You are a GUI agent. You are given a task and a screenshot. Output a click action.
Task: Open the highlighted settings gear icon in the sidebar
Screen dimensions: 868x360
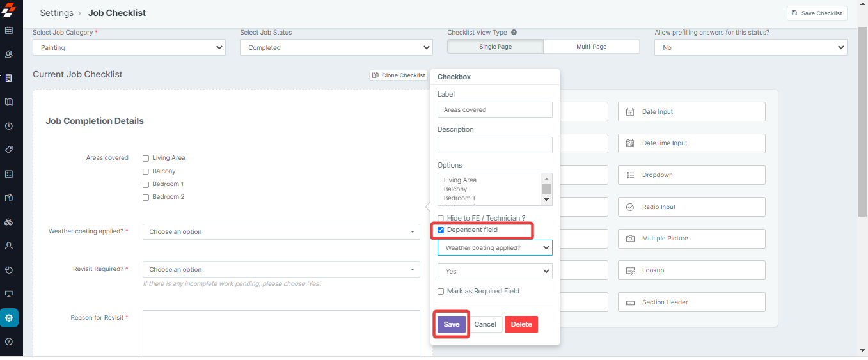9,318
